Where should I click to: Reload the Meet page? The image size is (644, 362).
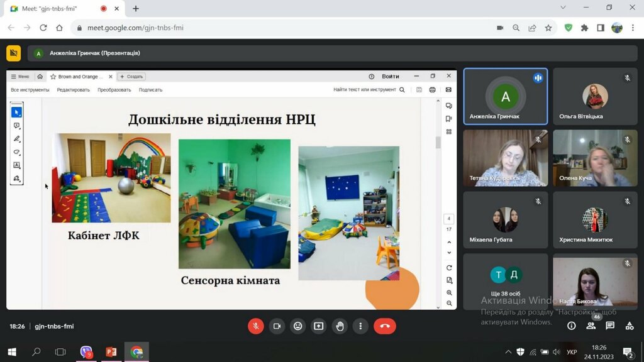(43, 28)
